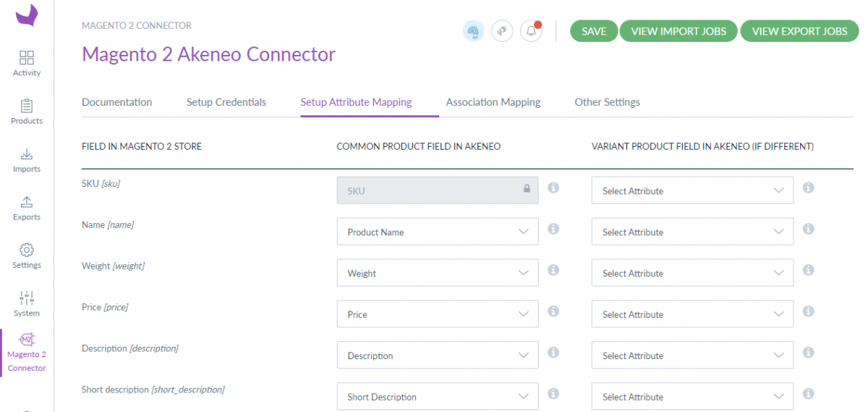
Task: Click info icon for Description common field
Action: click(553, 353)
